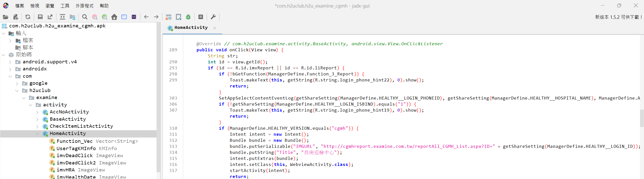Click the HomeActivity tab's class icon
This screenshot has height=179, width=644.
tap(170, 28)
